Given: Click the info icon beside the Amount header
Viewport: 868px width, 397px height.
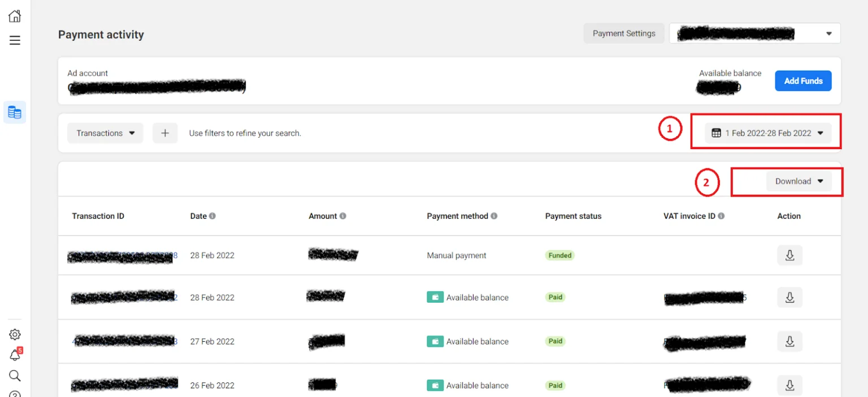Looking at the screenshot, I should pyautogui.click(x=344, y=216).
